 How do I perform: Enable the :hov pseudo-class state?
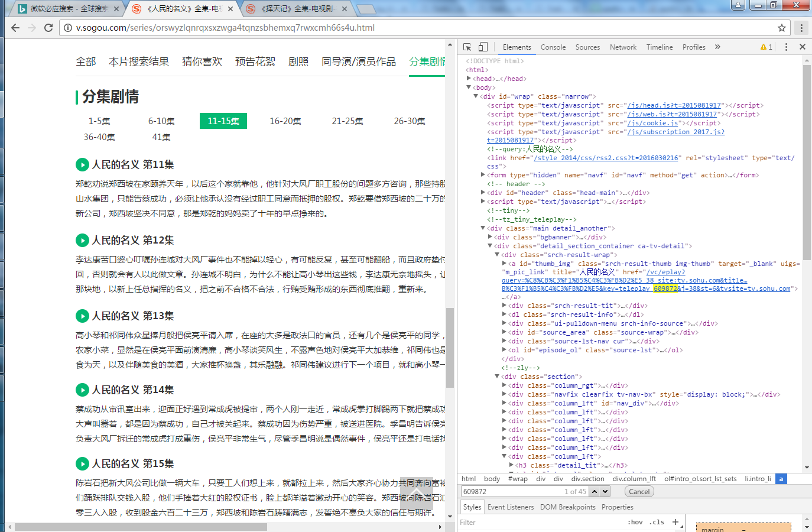(635, 522)
